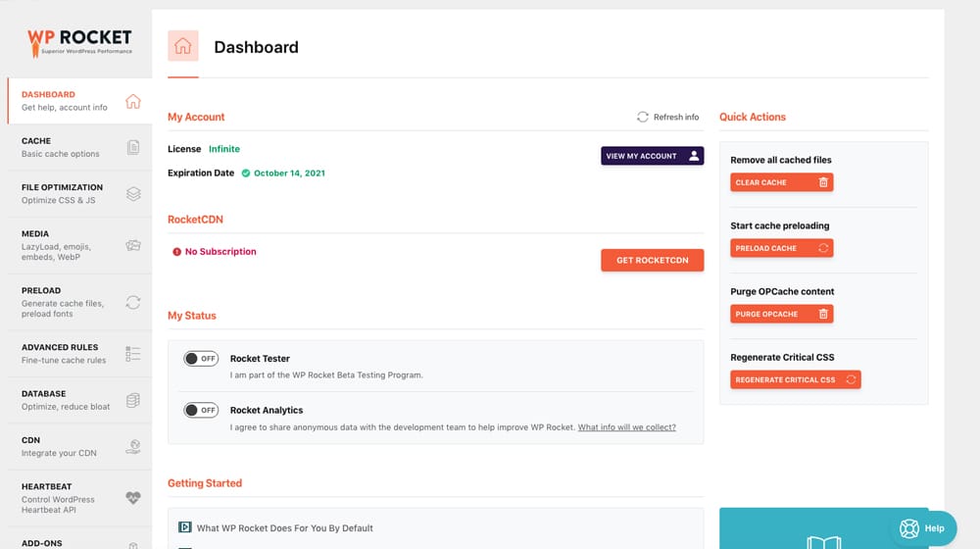Click the Purge OPcache button
Screen dimensions: 980x549
[781, 314]
